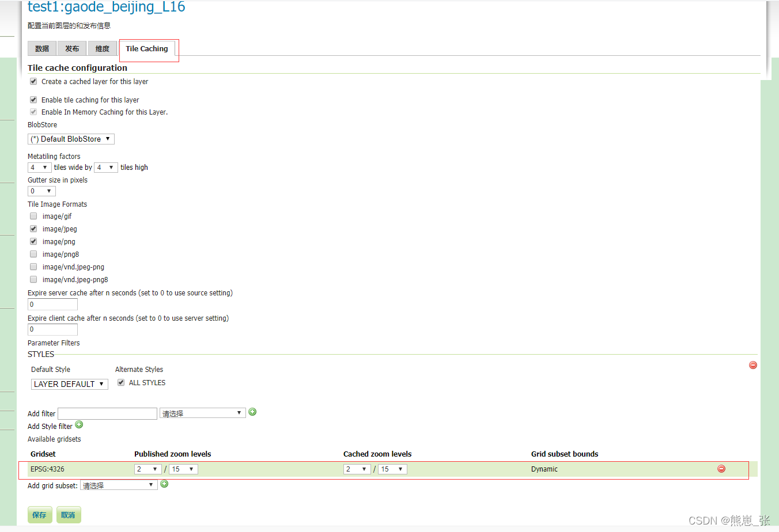Image resolution: width=779 pixels, height=532 pixels.
Task: Open Cached zoom levels maximum dropdown
Action: tap(392, 469)
